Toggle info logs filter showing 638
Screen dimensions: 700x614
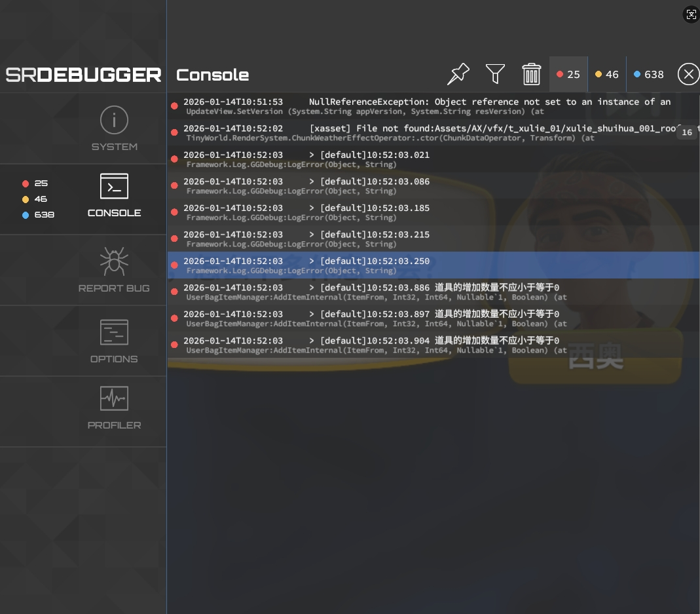click(x=648, y=75)
